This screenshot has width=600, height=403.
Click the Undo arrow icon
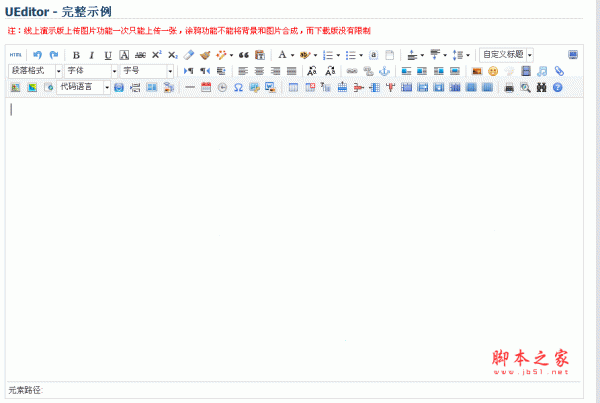[37, 55]
